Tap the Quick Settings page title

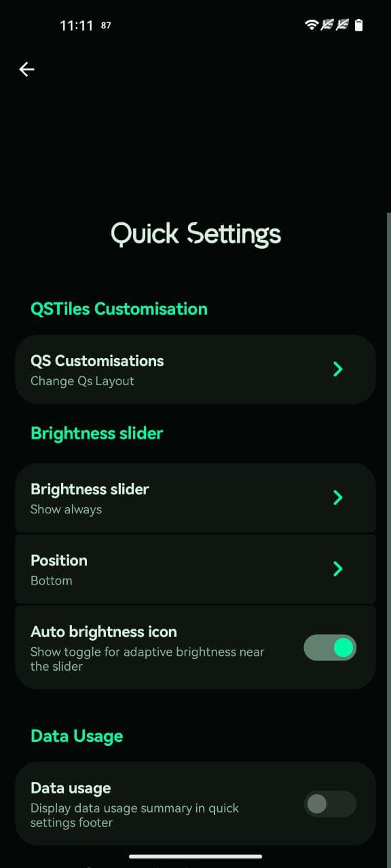(x=195, y=234)
